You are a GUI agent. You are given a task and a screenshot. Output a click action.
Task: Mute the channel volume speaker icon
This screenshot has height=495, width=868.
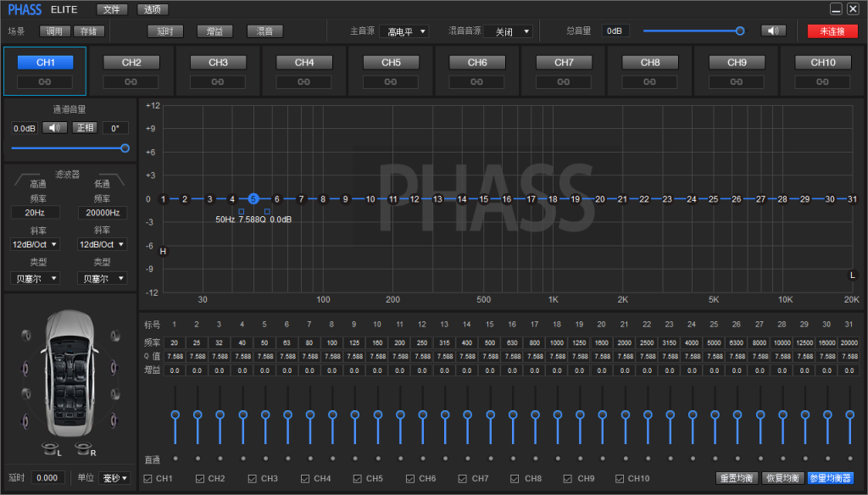(x=54, y=128)
